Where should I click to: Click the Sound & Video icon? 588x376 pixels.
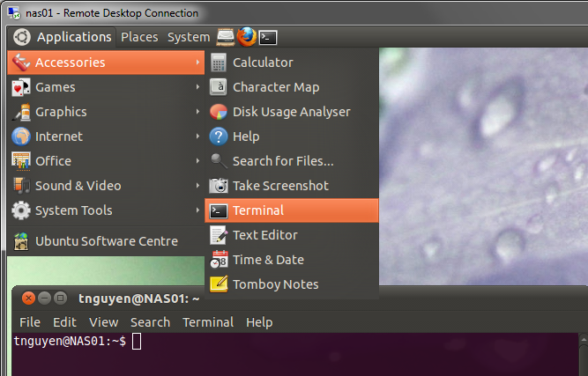click(x=21, y=186)
